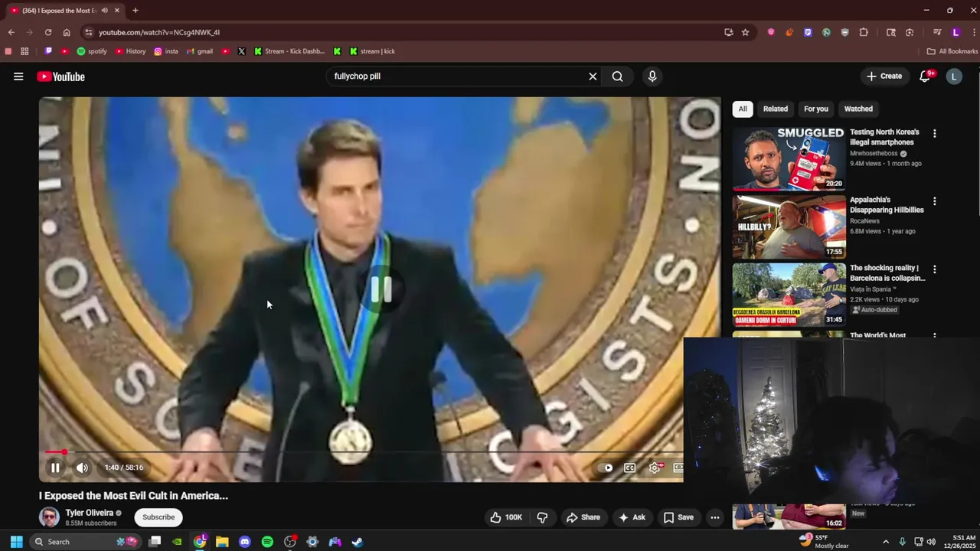The height and width of the screenshot is (551, 980).
Task: Select the Related recommendations chip
Action: 776,109
